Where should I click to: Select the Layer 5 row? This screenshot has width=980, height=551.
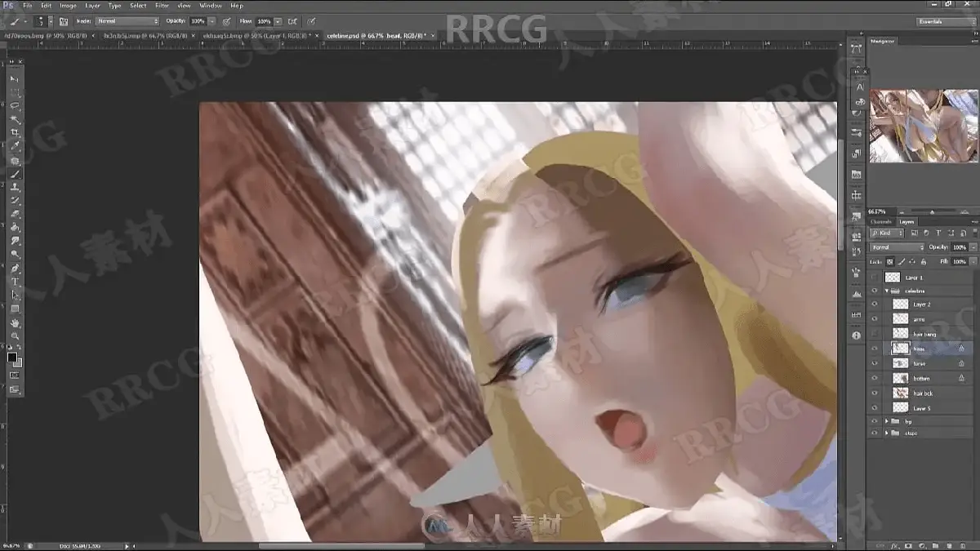coord(921,407)
